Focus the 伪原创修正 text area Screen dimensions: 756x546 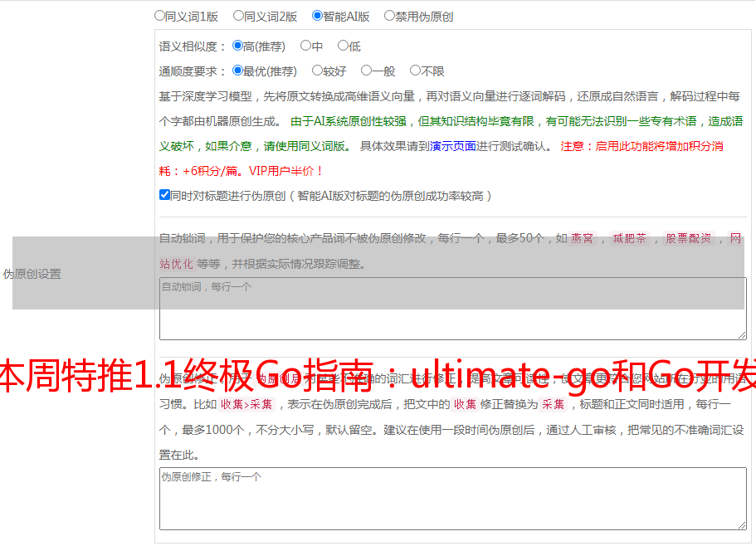[x=453, y=499]
